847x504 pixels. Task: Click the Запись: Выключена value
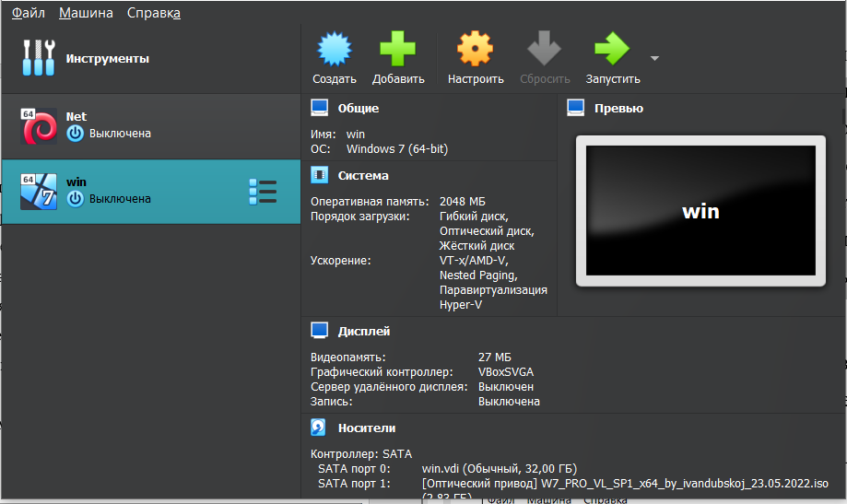click(x=509, y=402)
